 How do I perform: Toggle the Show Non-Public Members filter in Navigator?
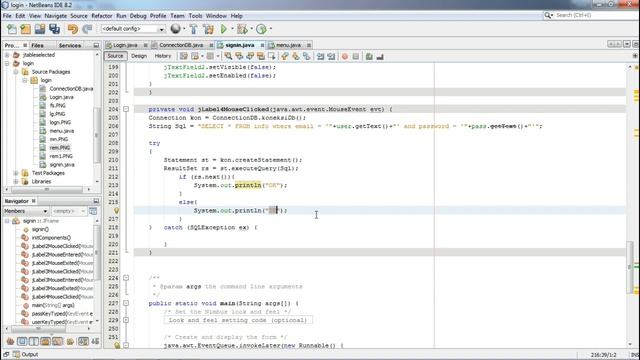[45, 341]
